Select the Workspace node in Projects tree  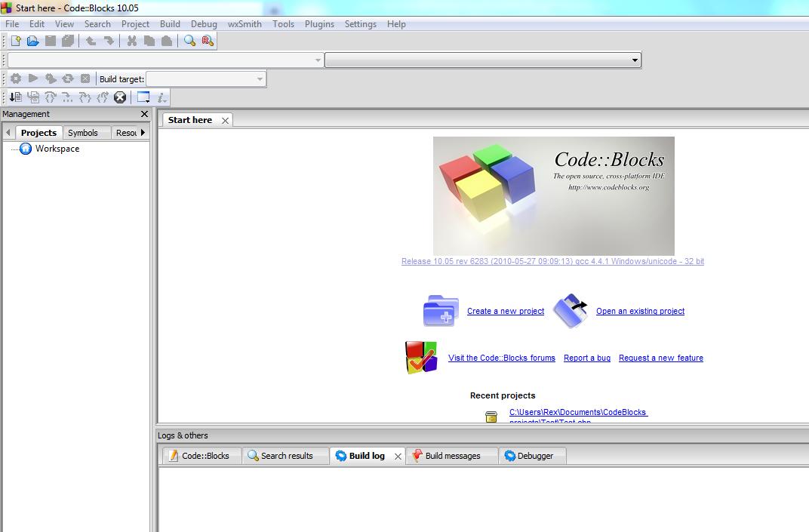(x=57, y=149)
